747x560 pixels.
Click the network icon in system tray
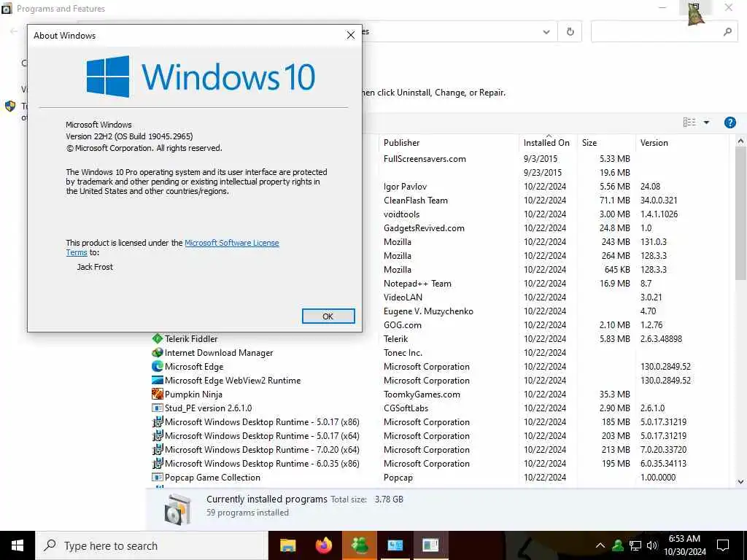point(635,545)
